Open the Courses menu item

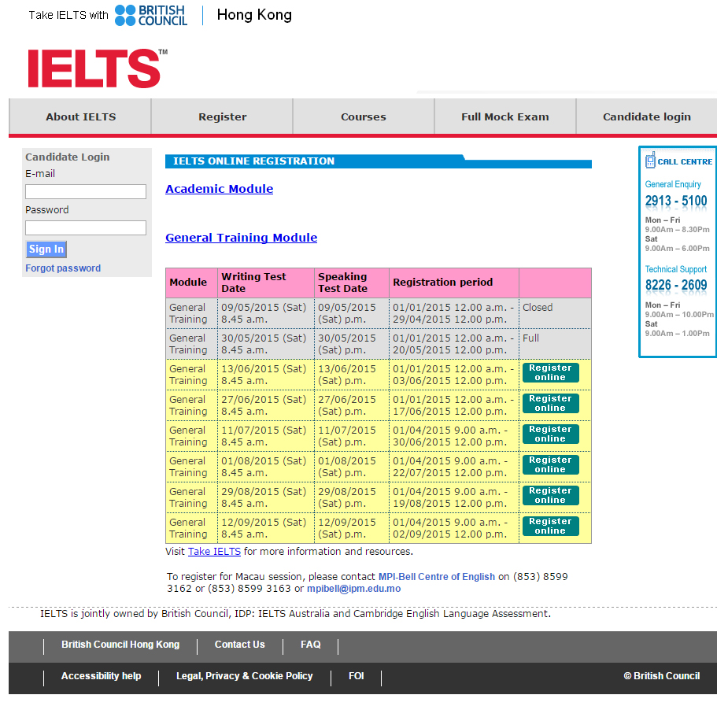(x=364, y=117)
